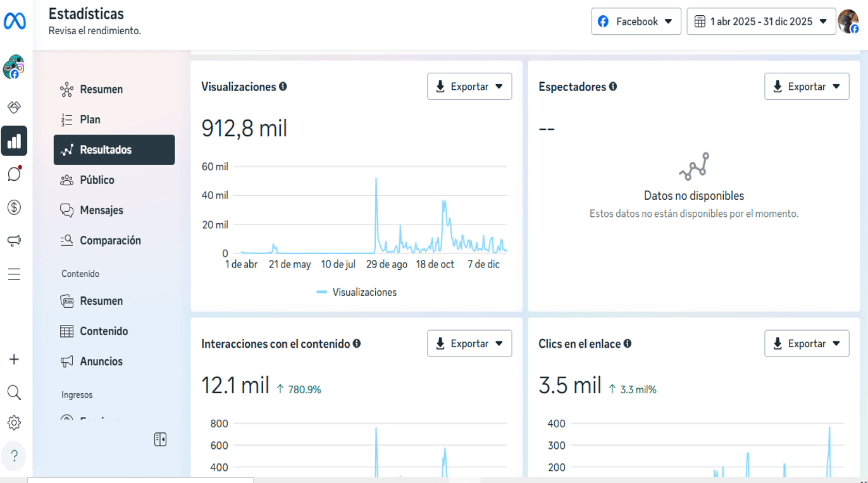Click Exportar in Clics en el enlace
Viewport: 868px width, 483px height.
[807, 344]
